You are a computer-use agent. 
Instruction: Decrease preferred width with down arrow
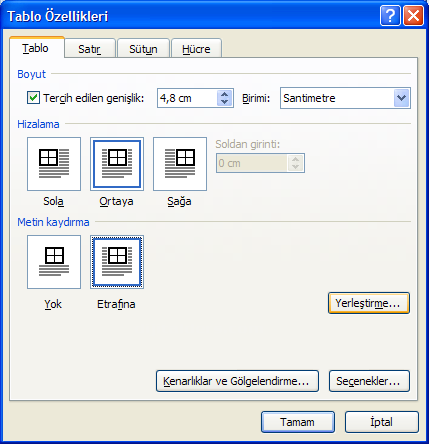point(225,102)
